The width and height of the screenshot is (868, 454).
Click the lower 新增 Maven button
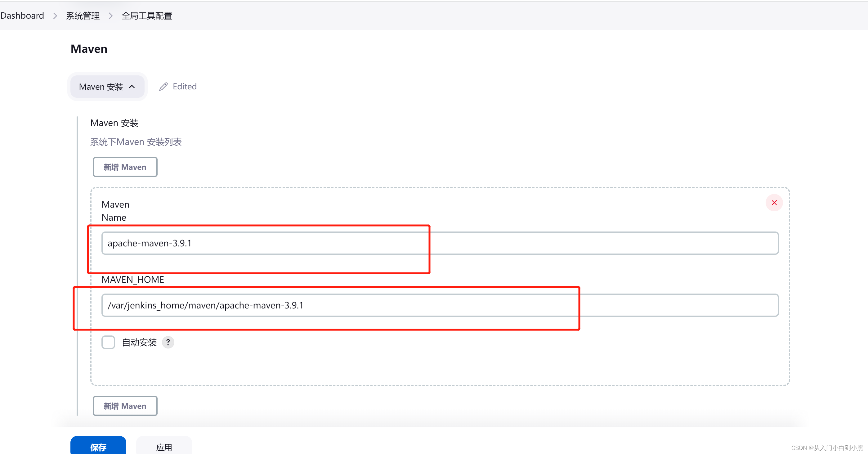pos(125,406)
